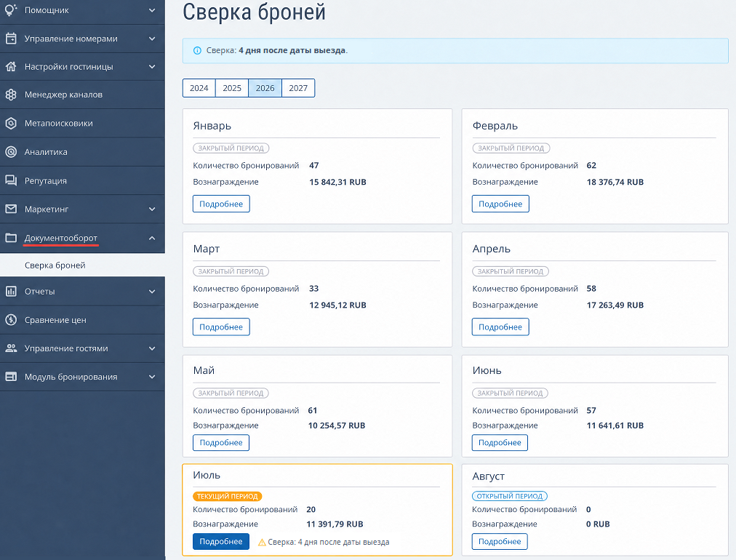Image resolution: width=736 pixels, height=560 pixels.
Task: Click the calendar icon for Управление номерами
Action: click(x=11, y=39)
